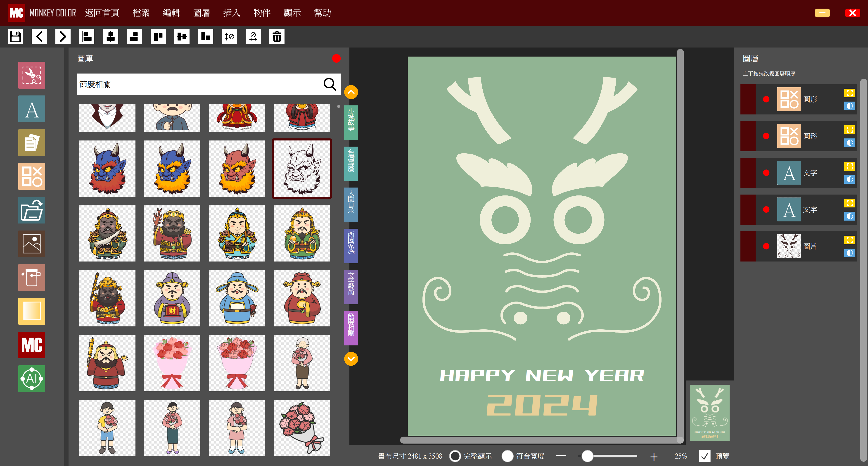Open the 幫助 menu
The image size is (868, 466).
tap(323, 13)
